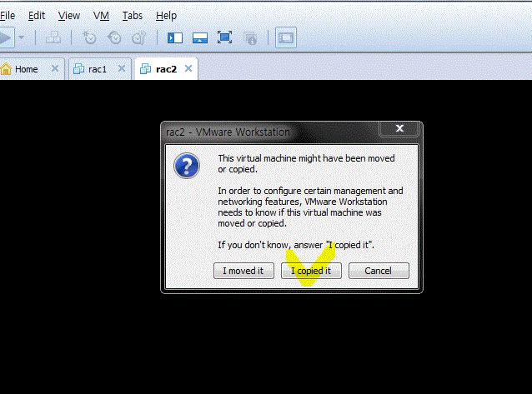
Task: Open the Help menu
Action: coord(166,16)
